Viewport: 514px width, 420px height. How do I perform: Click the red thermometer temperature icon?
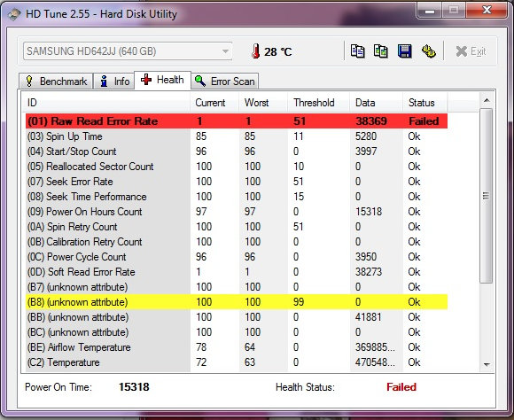(x=256, y=51)
